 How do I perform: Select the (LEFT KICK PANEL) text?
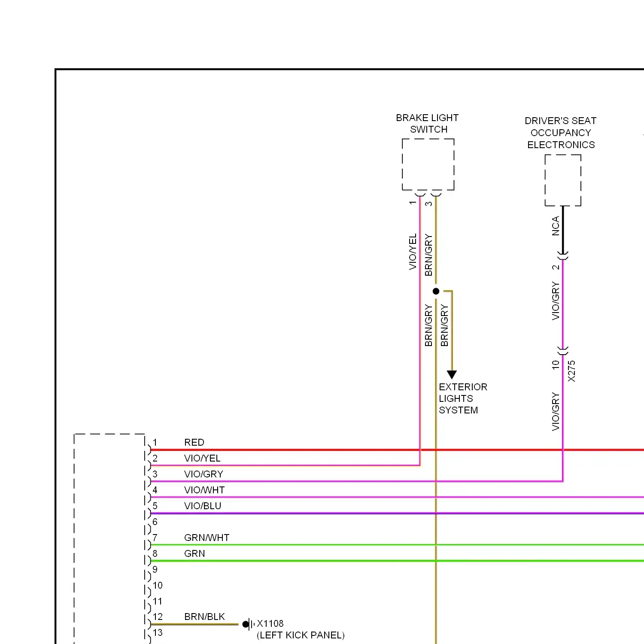(x=301, y=635)
